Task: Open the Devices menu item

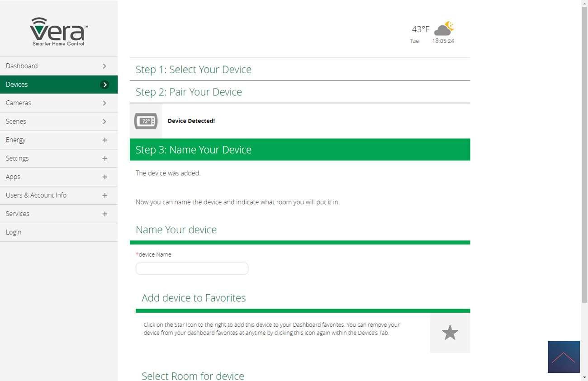Action: pos(59,85)
